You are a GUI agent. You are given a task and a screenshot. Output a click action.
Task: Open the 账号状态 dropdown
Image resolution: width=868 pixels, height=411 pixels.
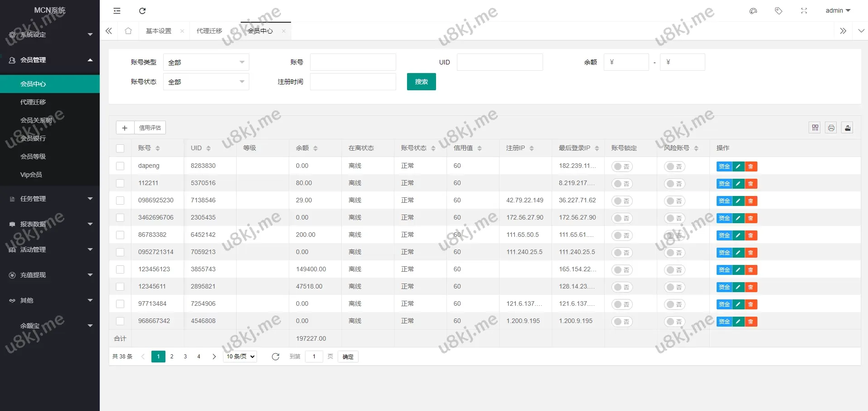click(x=206, y=82)
